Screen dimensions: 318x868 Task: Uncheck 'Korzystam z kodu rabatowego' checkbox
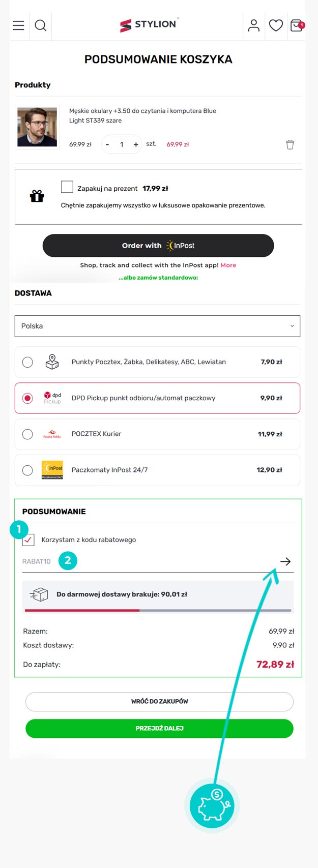click(x=28, y=540)
